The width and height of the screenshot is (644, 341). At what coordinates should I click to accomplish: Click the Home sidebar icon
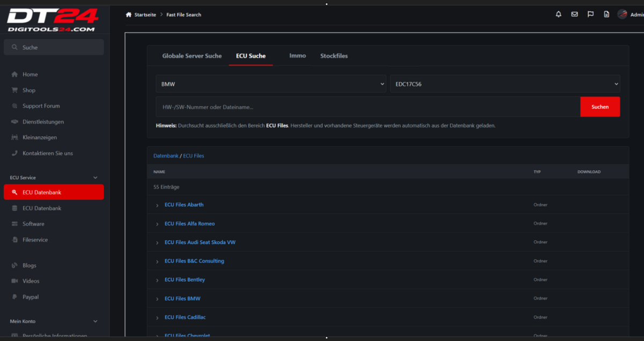tap(14, 75)
